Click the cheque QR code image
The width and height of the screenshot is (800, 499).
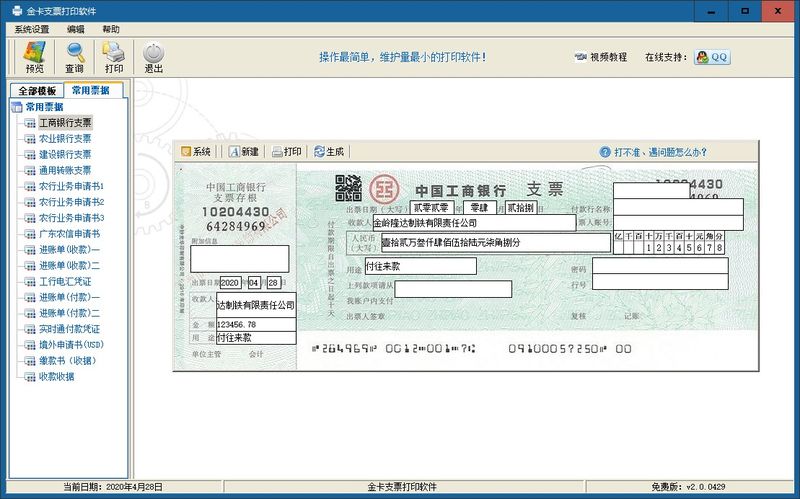pyautogui.click(x=348, y=188)
